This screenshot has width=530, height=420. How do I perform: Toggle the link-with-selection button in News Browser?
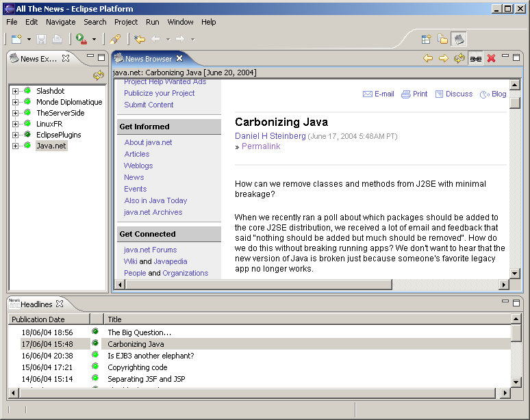pyautogui.click(x=476, y=59)
